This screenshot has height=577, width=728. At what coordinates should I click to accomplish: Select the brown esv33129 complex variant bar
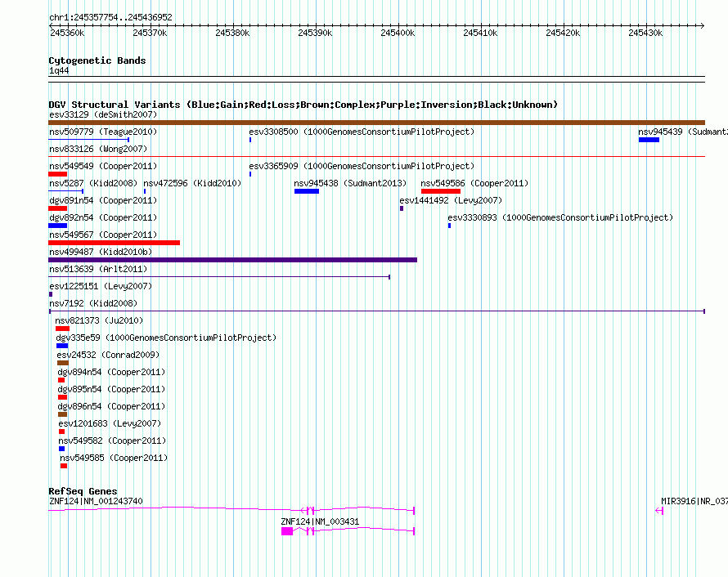click(376, 123)
